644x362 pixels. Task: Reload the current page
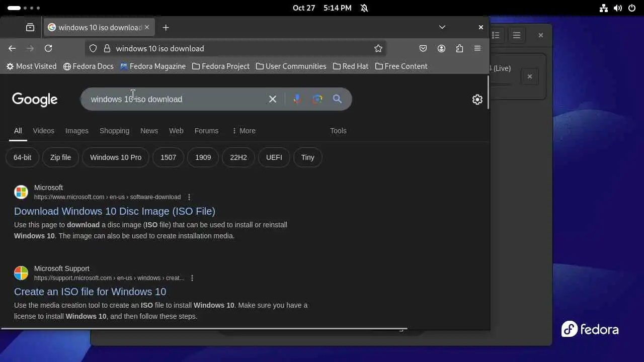click(48, 48)
